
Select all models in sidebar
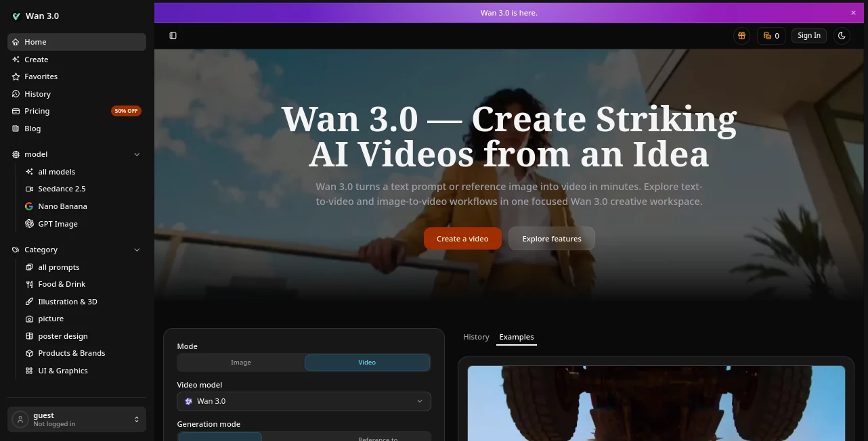(83, 172)
